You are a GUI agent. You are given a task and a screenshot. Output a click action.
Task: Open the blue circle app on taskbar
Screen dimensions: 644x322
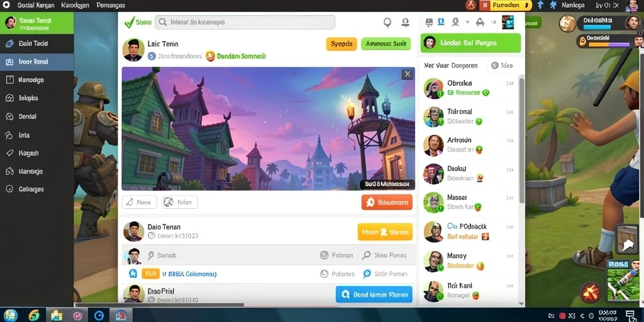pos(99,316)
